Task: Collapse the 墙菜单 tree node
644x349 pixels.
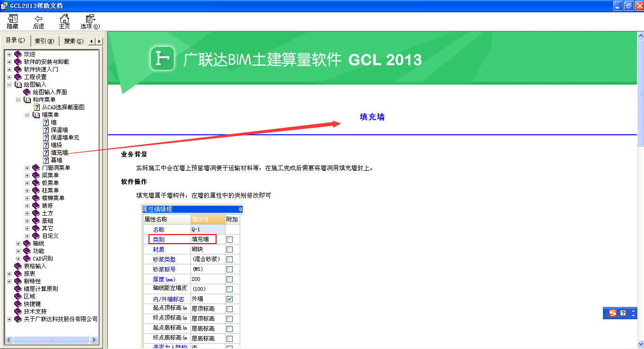Action: (27, 115)
